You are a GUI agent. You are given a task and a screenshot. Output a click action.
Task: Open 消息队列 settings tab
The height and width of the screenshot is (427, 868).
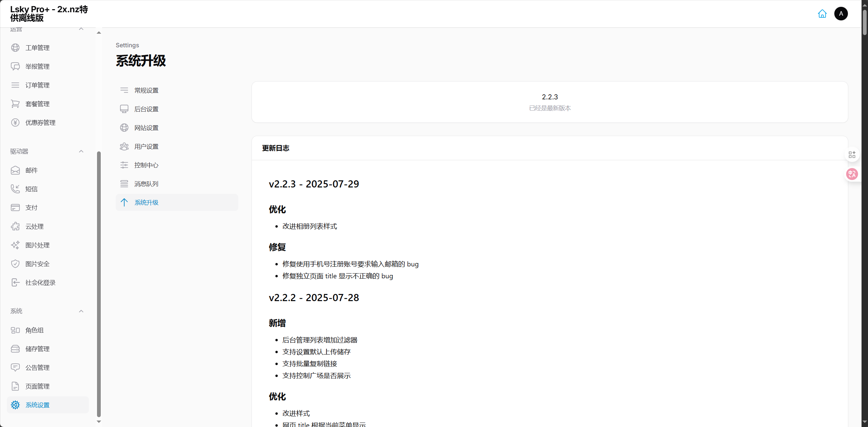146,184
